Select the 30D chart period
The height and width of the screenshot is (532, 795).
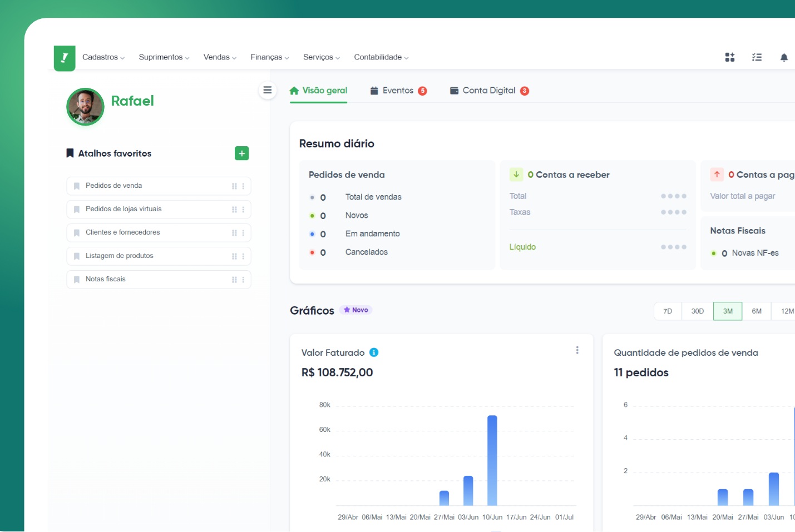[698, 311]
